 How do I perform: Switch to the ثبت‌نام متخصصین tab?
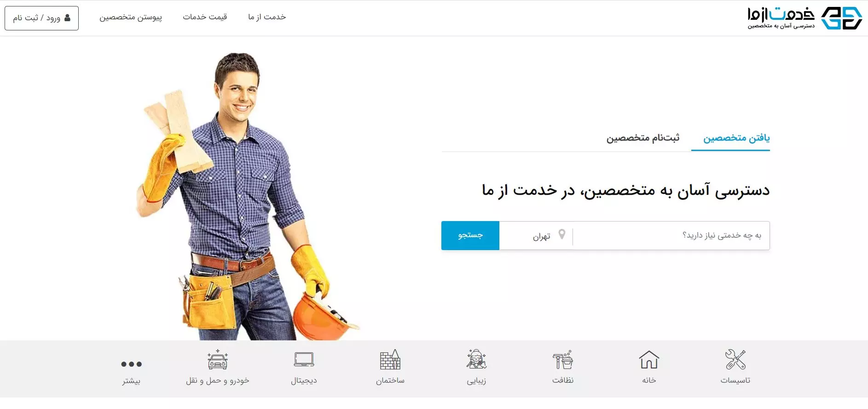pyautogui.click(x=642, y=138)
